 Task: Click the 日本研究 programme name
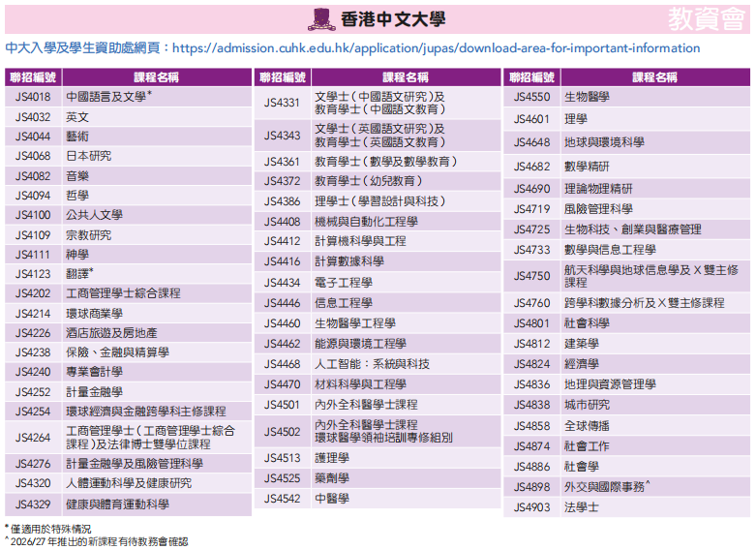(x=89, y=156)
